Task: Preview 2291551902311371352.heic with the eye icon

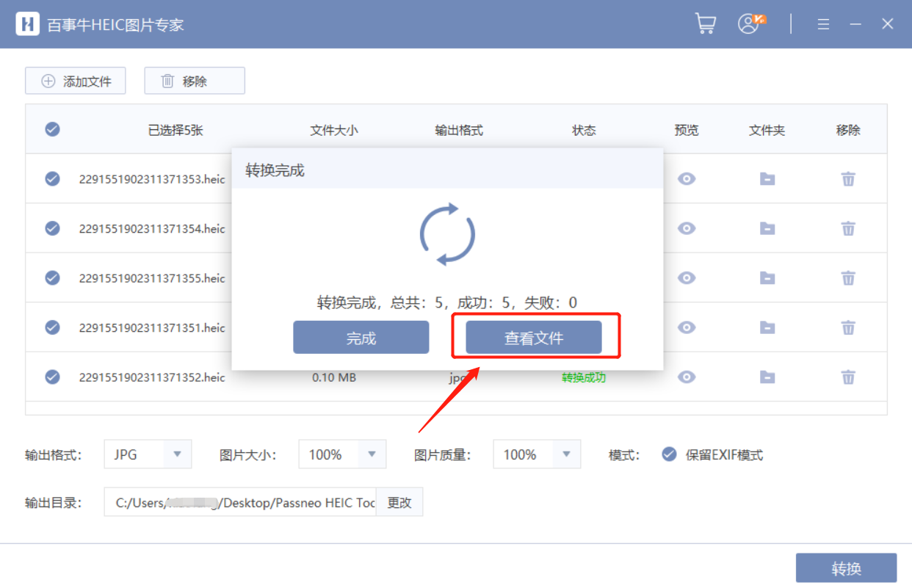Action: (x=687, y=377)
